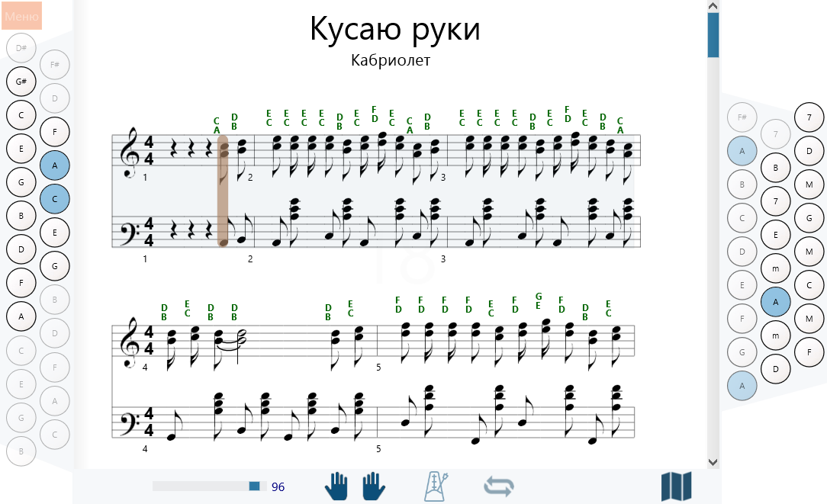Screen dimensions: 827x504
Task: Click the D button below the lower m
Action: point(775,369)
